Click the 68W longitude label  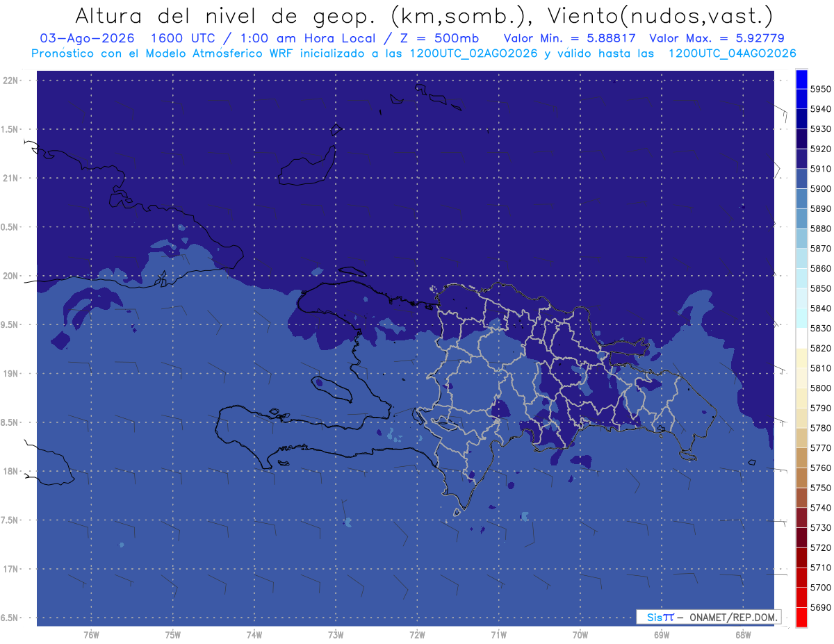[x=742, y=634]
